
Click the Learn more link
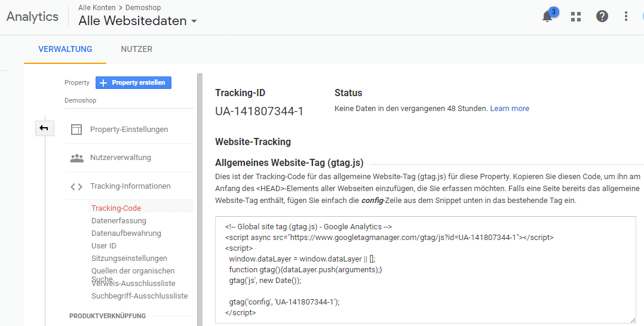click(x=509, y=109)
